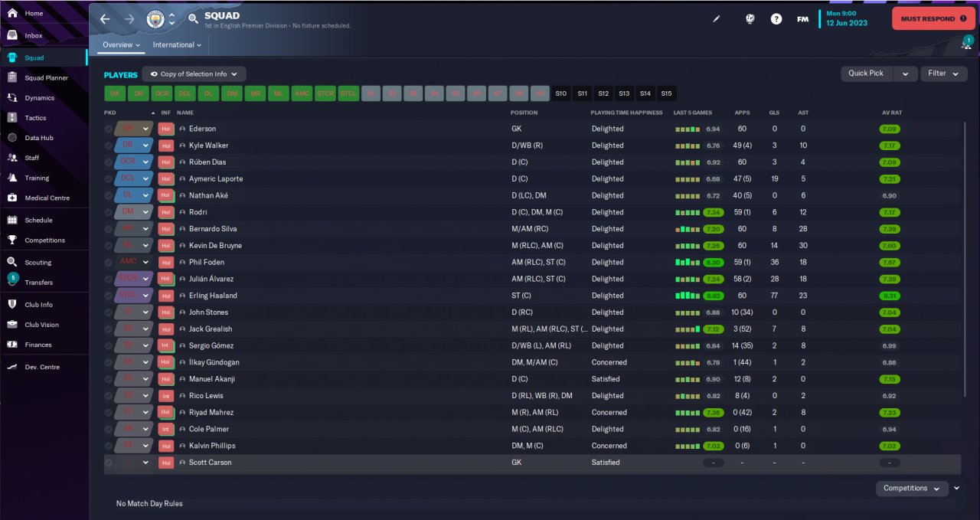Click the player list vertical scrollbar
Viewport: 980px width, 520px height.
tap(963, 260)
